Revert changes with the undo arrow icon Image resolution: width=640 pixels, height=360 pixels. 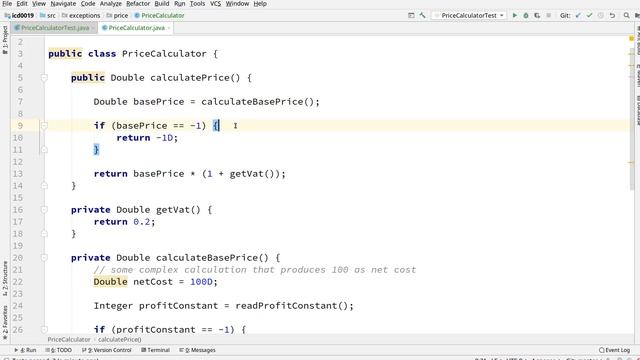click(x=612, y=16)
